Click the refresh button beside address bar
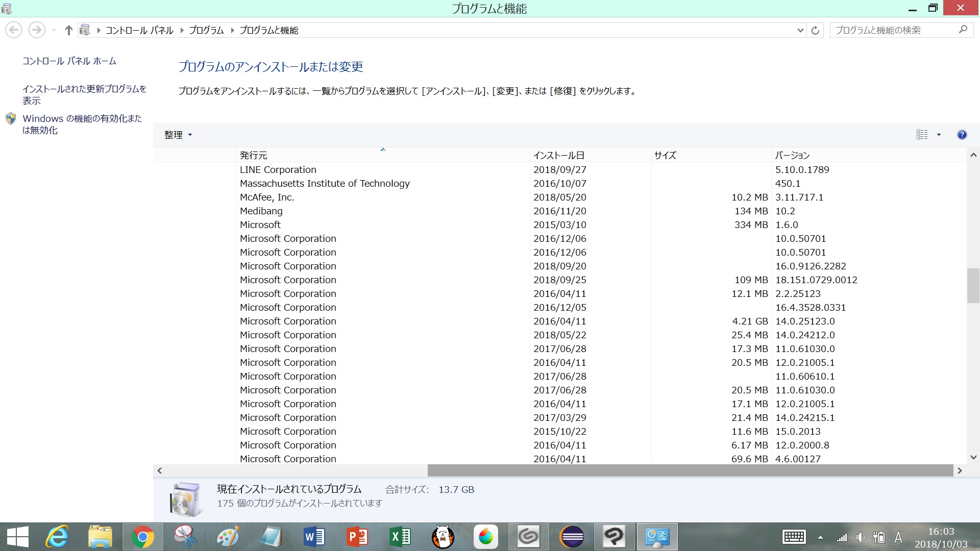Image resolution: width=980 pixels, height=551 pixels. coord(815,31)
